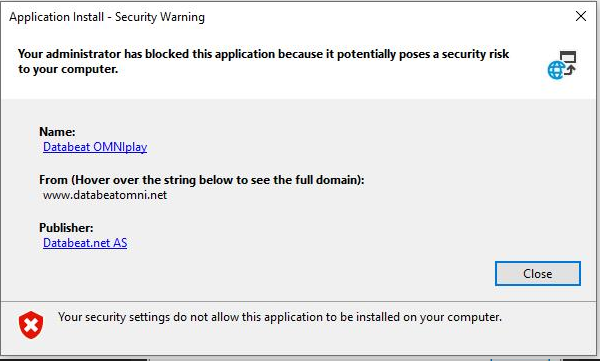Click the bold administrator blocked warning heading
The image size is (600, 361).
(x=263, y=61)
